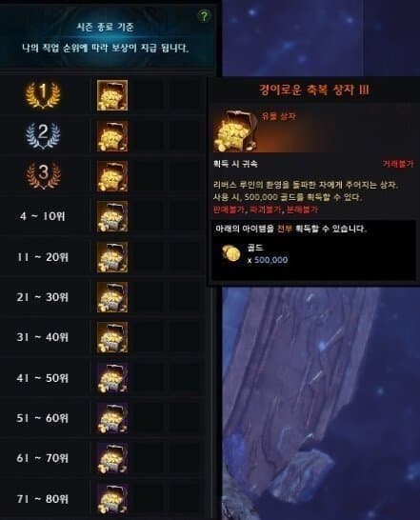Click the 71 ~ 80위 reward chest
The height and width of the screenshot is (520, 420).
(x=112, y=499)
